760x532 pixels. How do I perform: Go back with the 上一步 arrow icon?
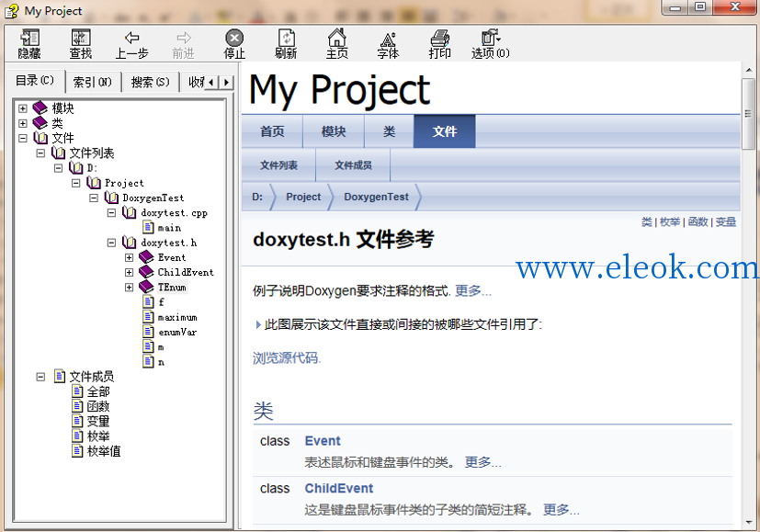(131, 38)
